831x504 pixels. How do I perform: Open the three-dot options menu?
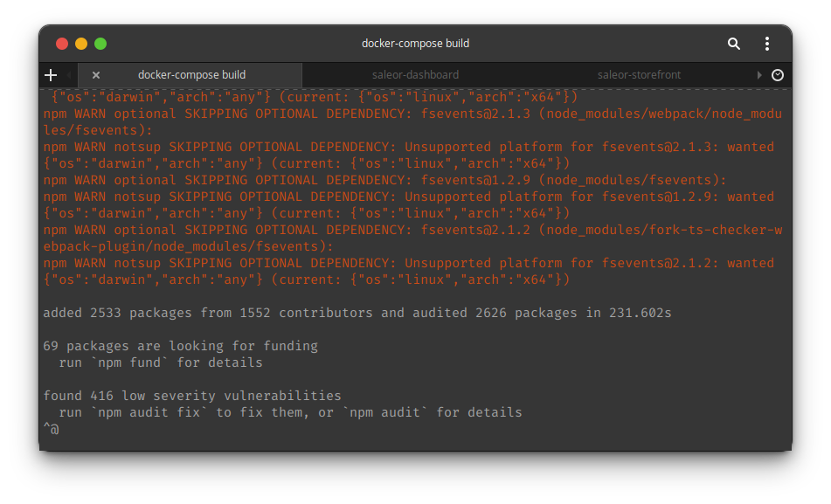click(766, 43)
